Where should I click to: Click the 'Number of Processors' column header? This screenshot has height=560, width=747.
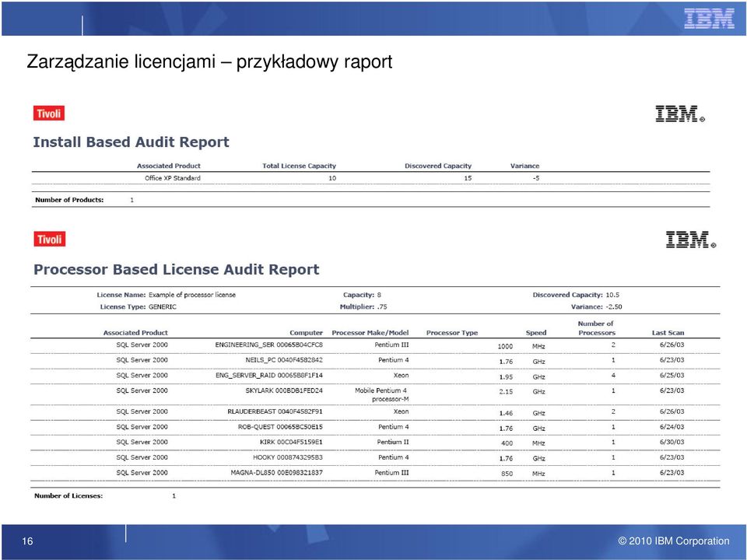(597, 328)
